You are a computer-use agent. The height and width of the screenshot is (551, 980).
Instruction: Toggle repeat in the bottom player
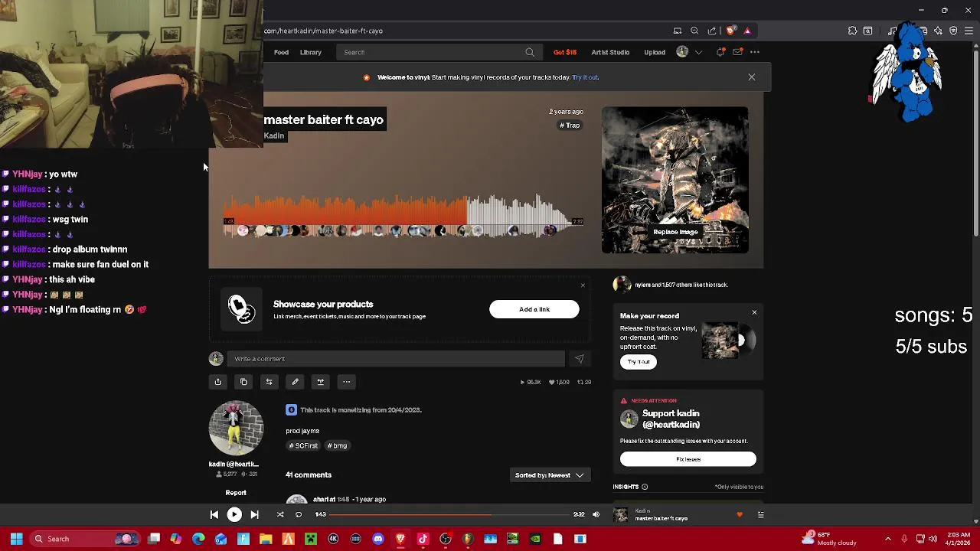tap(299, 515)
